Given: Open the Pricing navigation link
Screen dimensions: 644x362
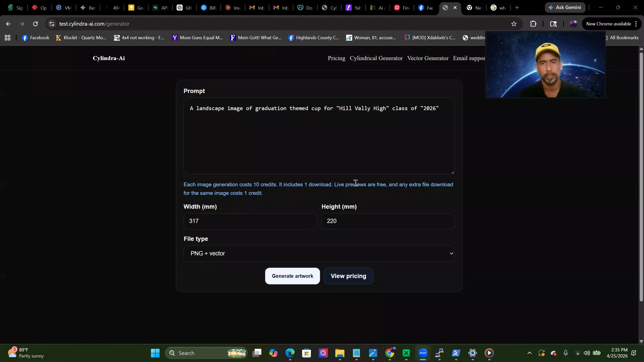Looking at the screenshot, I should 336,58.
